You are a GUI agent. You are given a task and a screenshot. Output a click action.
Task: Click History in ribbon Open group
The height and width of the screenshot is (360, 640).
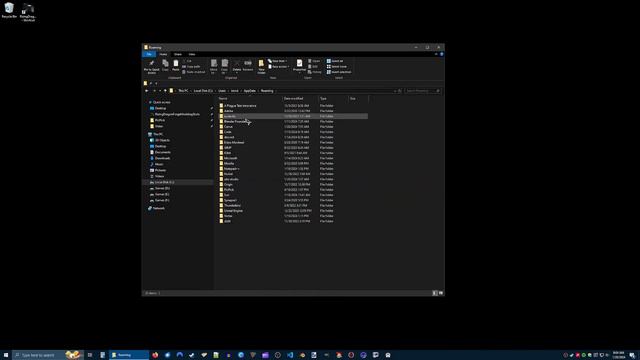point(315,72)
